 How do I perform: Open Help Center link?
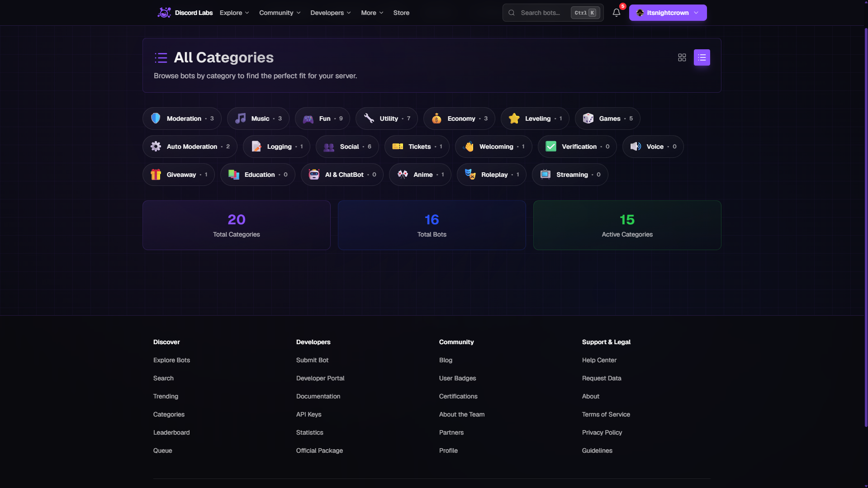[x=599, y=360]
